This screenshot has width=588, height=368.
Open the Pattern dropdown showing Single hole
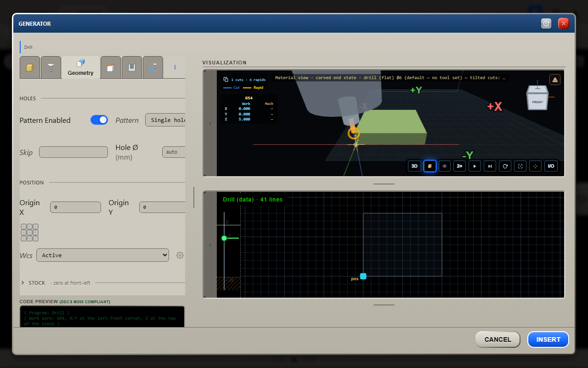(x=165, y=120)
